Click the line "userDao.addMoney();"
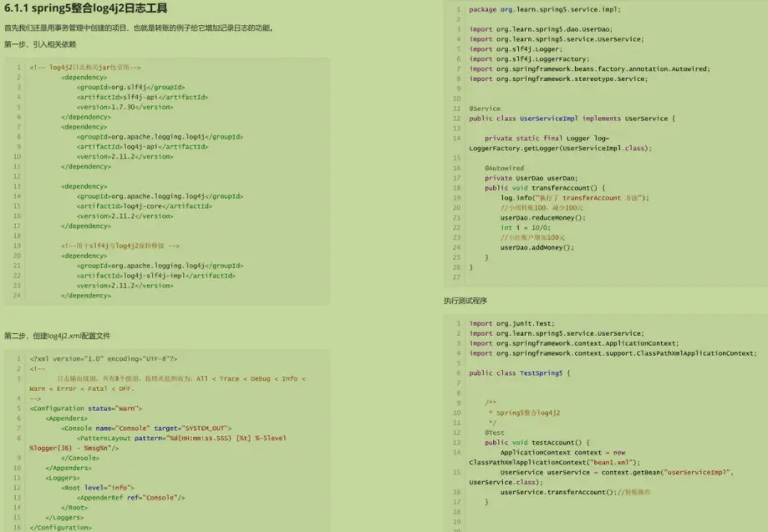Viewport: 768px width, 532px height. pyautogui.click(x=537, y=247)
